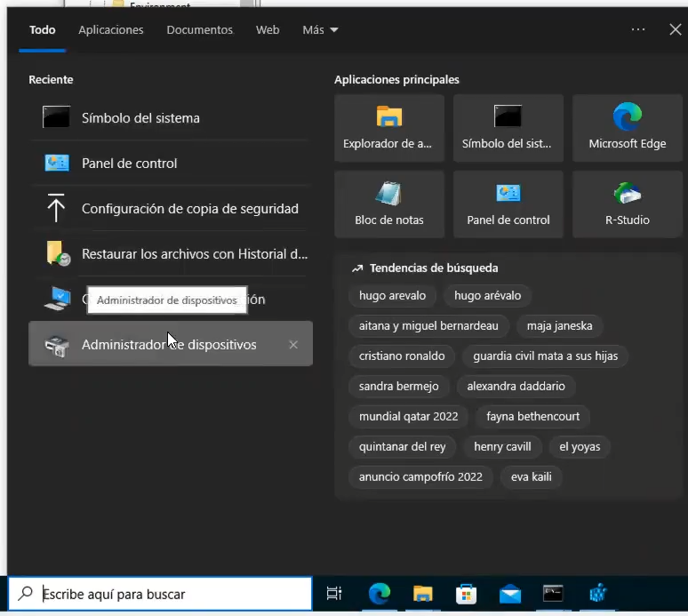688x616 pixels.
Task: Close the search panel
Action: coord(676,29)
